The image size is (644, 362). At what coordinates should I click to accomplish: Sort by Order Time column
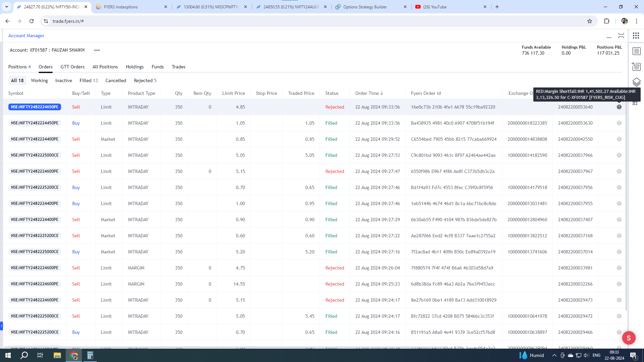point(369,93)
